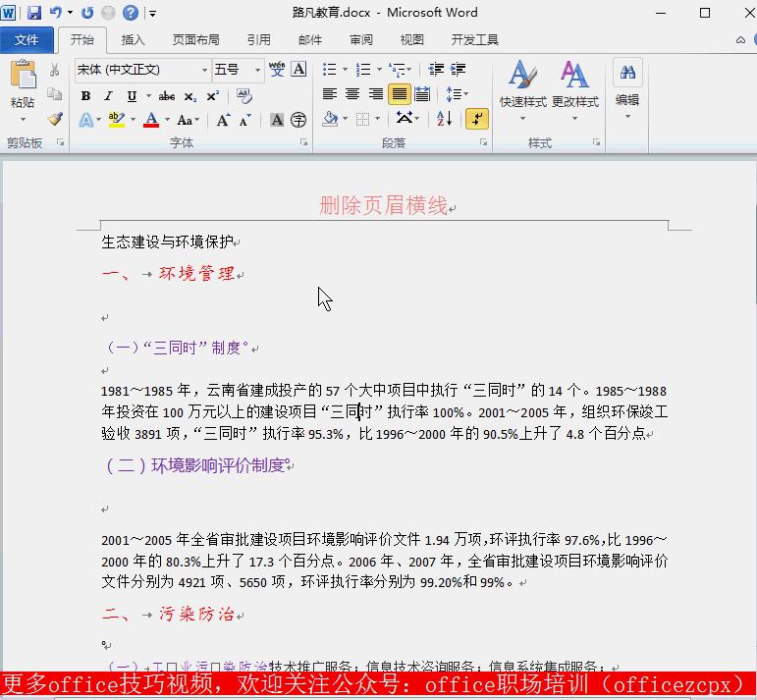Apply yellow text highlight color
The image size is (757, 700).
[x=117, y=120]
